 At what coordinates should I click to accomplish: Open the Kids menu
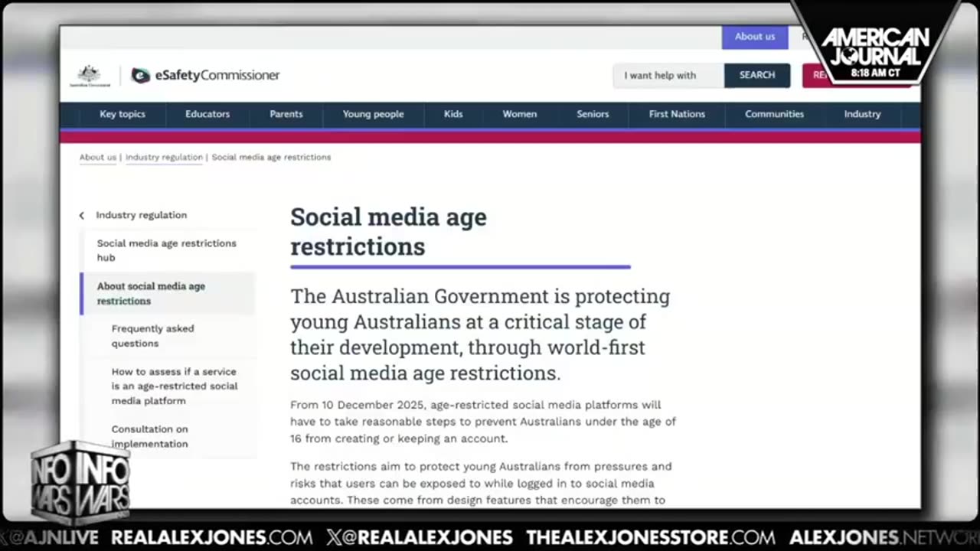pyautogui.click(x=453, y=114)
